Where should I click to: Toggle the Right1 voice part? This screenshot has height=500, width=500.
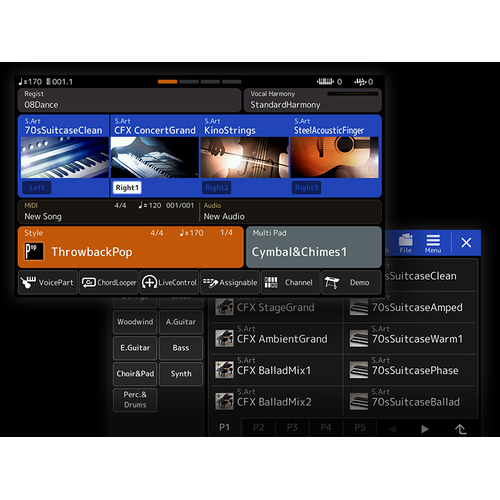(x=127, y=188)
